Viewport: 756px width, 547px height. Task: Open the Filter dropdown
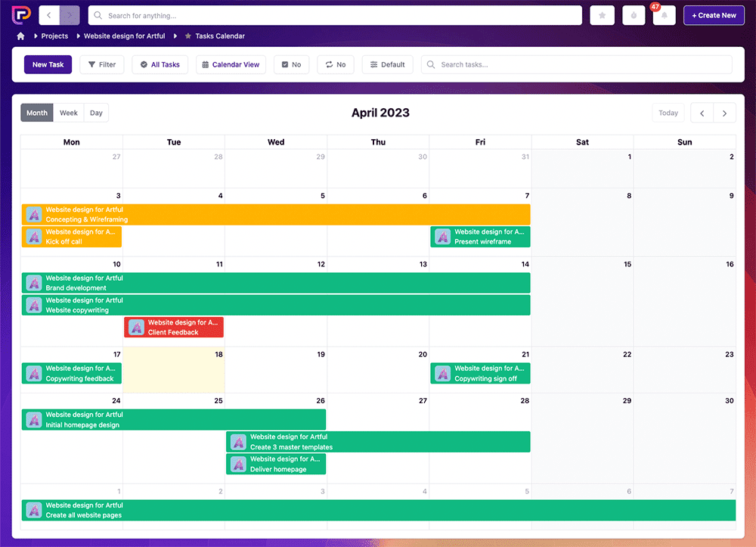point(102,64)
